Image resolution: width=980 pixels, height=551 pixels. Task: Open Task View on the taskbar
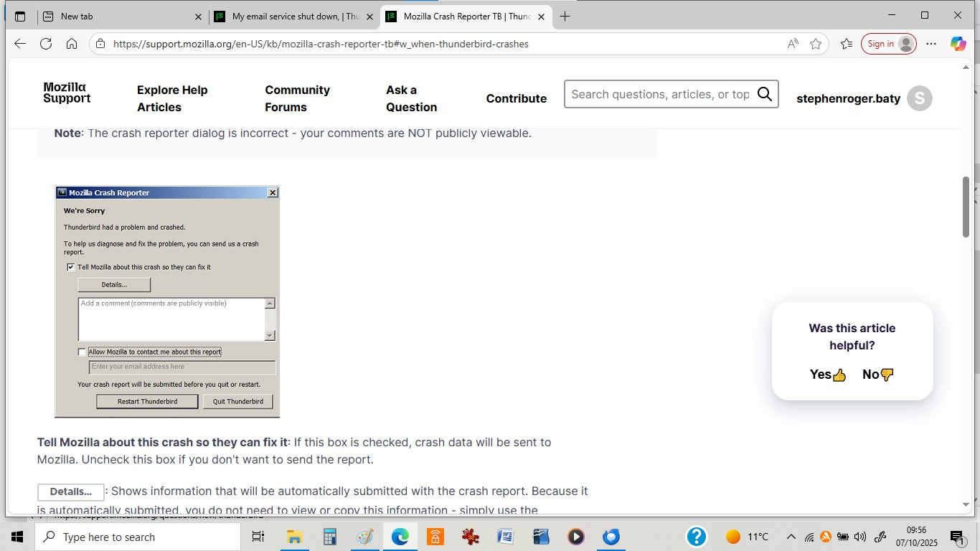258,537
